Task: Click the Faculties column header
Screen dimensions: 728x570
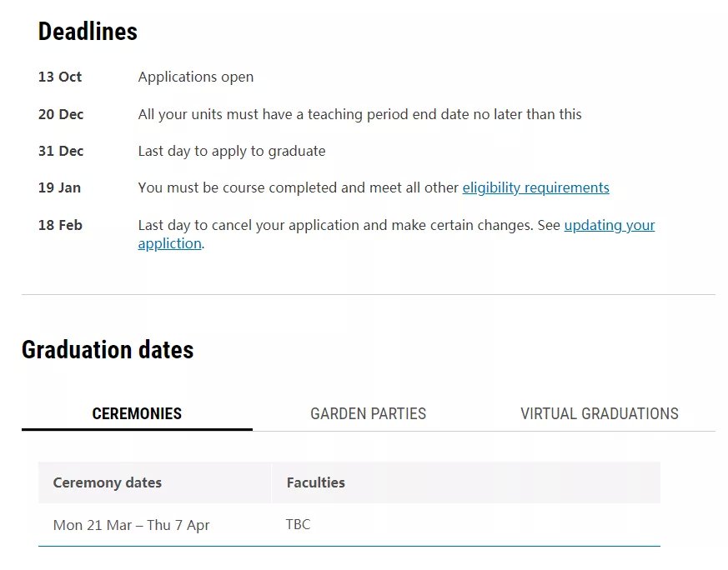Action: pyautogui.click(x=316, y=482)
